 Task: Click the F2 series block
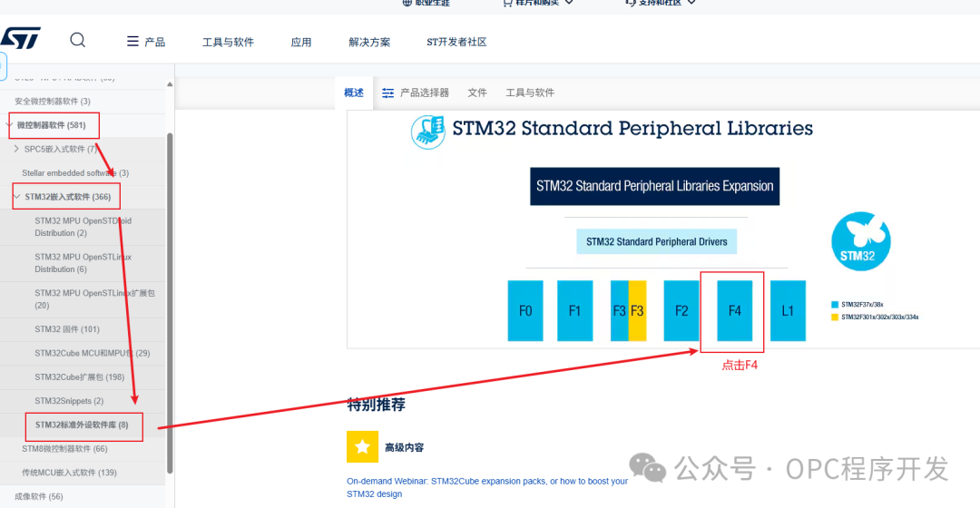click(681, 310)
